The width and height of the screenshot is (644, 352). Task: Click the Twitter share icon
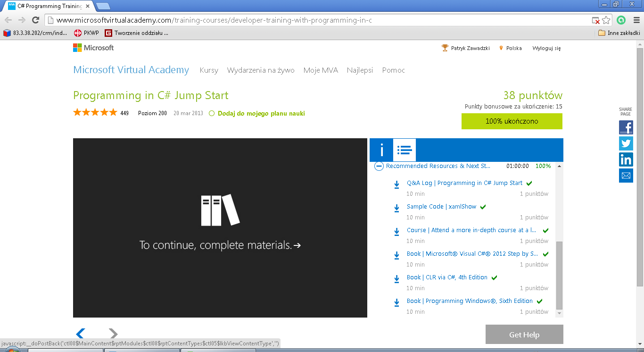[626, 143]
